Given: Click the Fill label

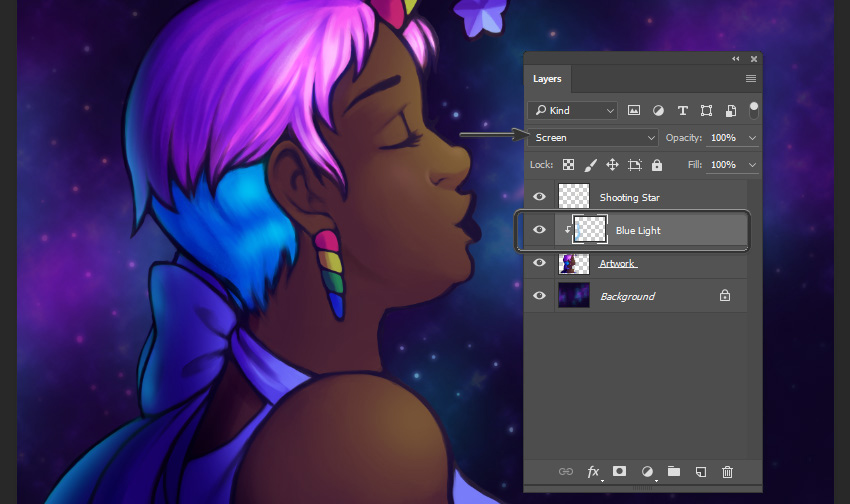Looking at the screenshot, I should point(695,165).
